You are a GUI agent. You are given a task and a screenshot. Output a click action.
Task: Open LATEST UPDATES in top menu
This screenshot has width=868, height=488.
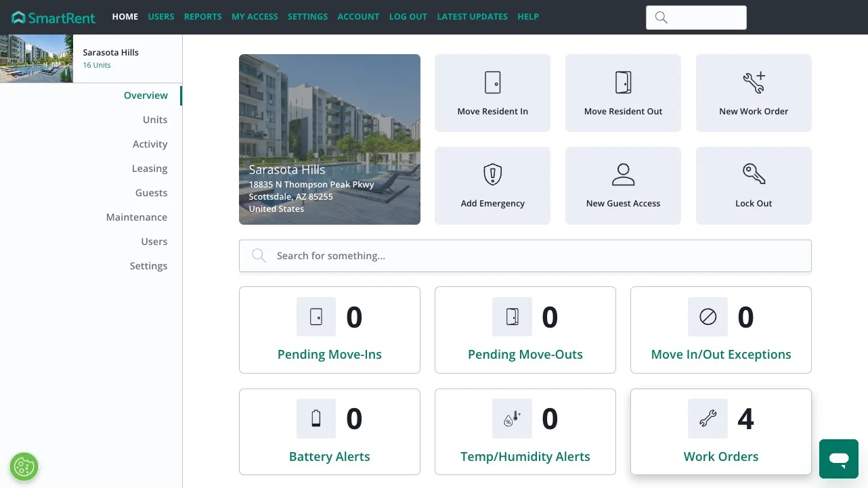(473, 17)
